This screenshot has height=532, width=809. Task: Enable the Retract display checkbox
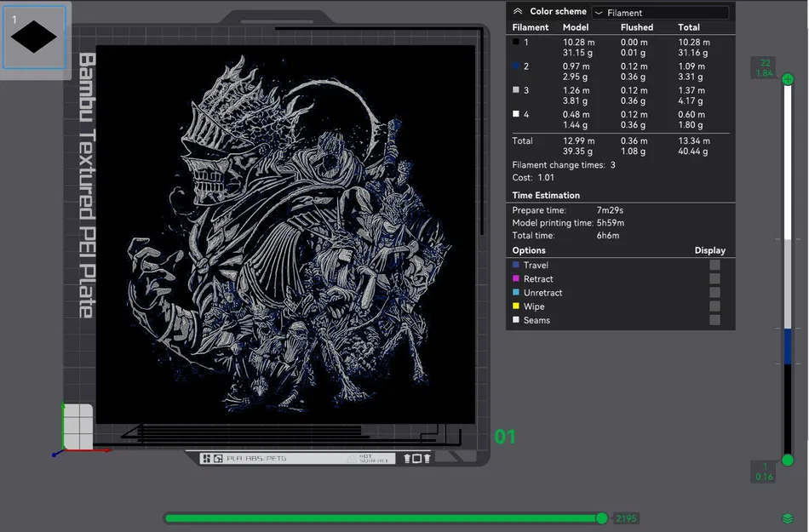coord(714,278)
